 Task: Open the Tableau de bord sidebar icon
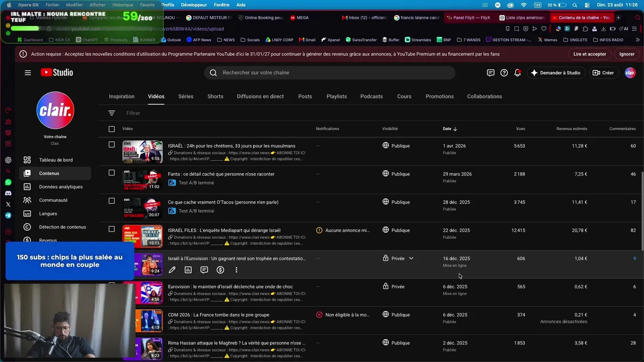click(27, 160)
